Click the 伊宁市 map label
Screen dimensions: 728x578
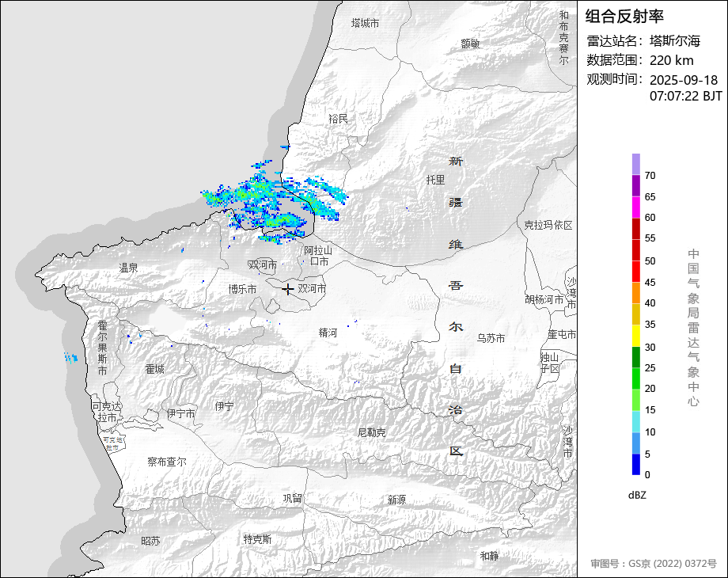[x=181, y=413]
